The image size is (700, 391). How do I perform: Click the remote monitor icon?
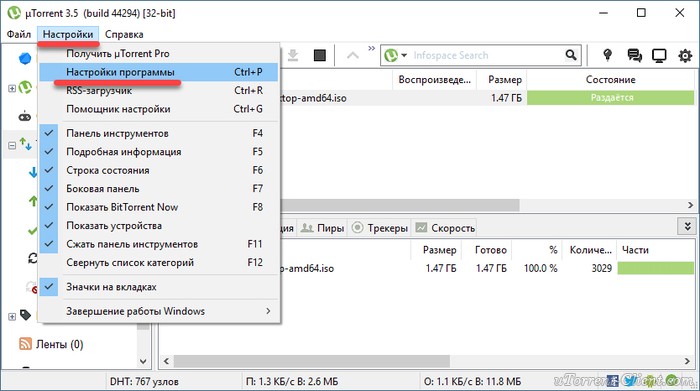point(659,55)
